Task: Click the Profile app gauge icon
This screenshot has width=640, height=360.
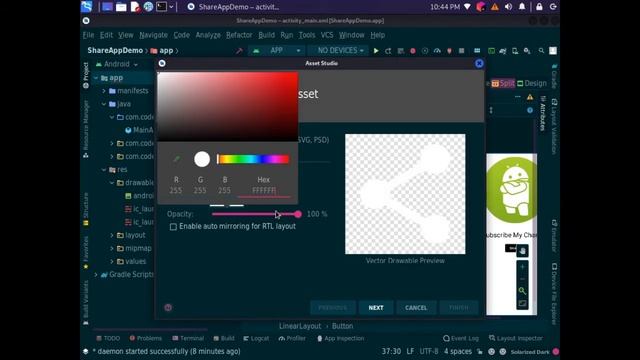Action: pyautogui.click(x=437, y=51)
